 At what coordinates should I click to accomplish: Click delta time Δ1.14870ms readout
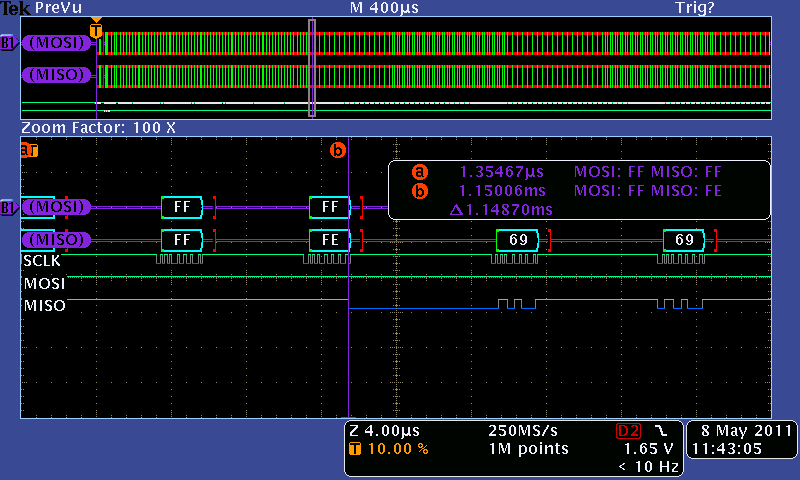[x=501, y=210]
